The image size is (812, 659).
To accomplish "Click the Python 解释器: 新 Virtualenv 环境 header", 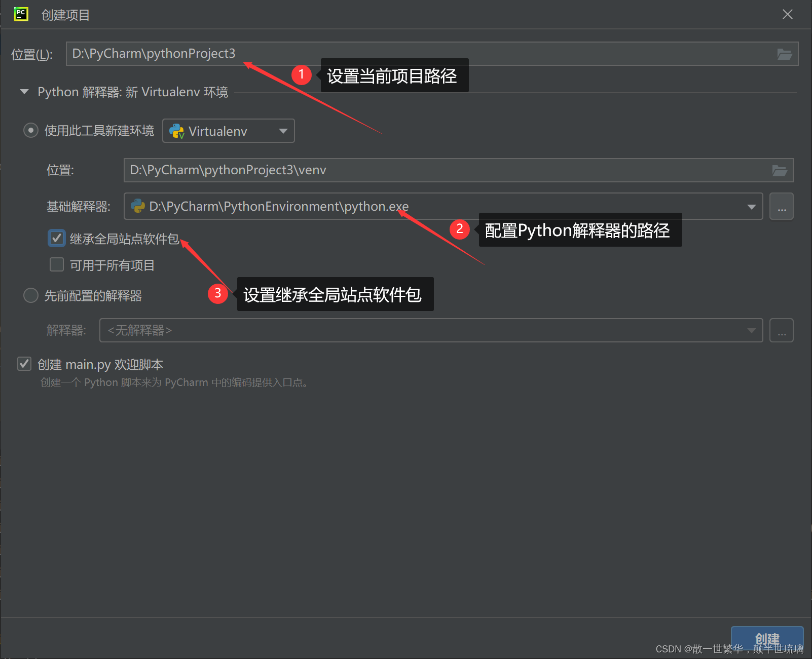I will 133,92.
